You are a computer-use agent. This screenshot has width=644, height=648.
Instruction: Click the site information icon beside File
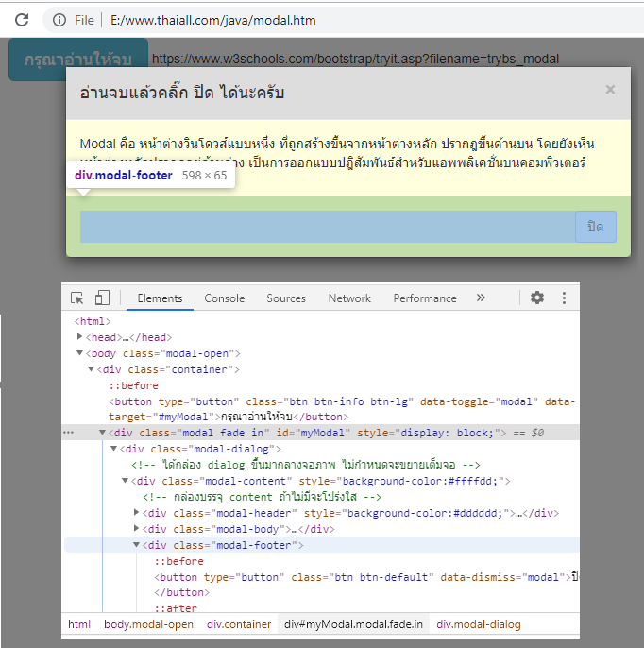(59, 20)
